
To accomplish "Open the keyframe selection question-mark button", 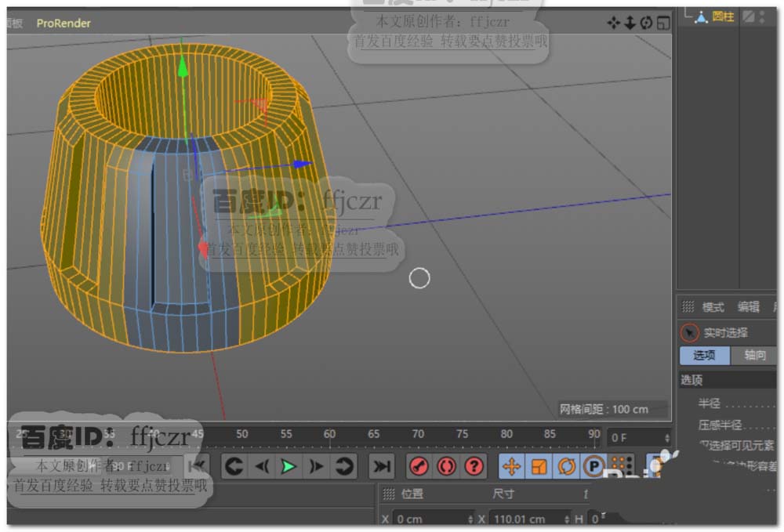I will tap(474, 467).
